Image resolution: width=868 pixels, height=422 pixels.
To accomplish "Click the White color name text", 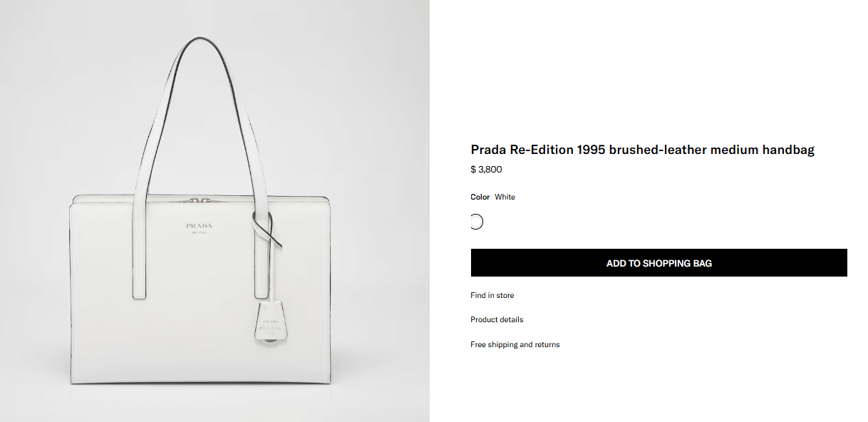I will [x=505, y=197].
